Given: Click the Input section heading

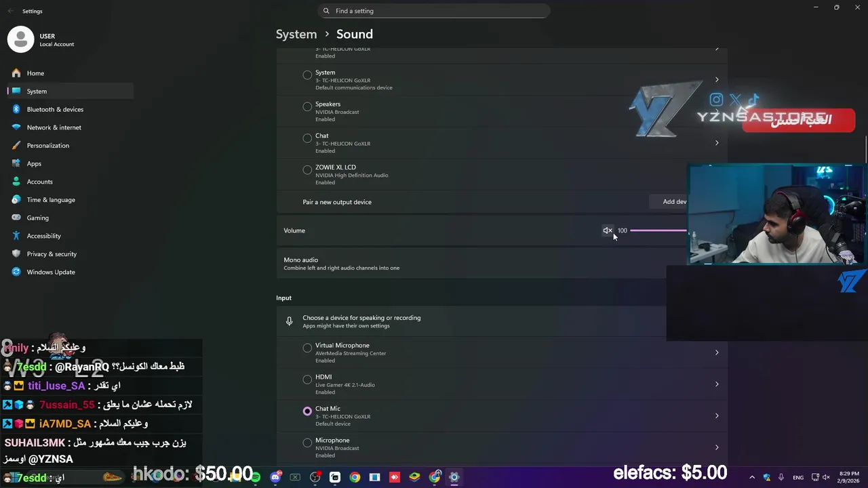Looking at the screenshot, I should click(x=283, y=298).
